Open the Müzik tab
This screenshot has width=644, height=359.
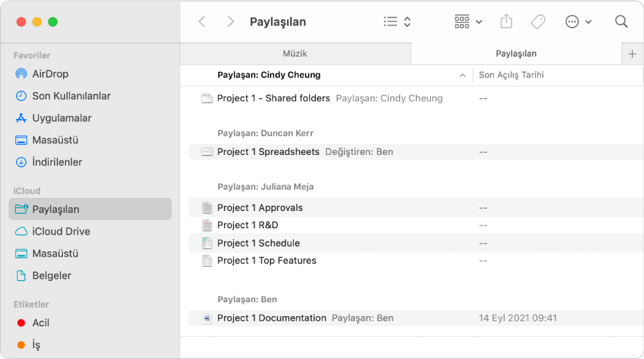coord(295,53)
